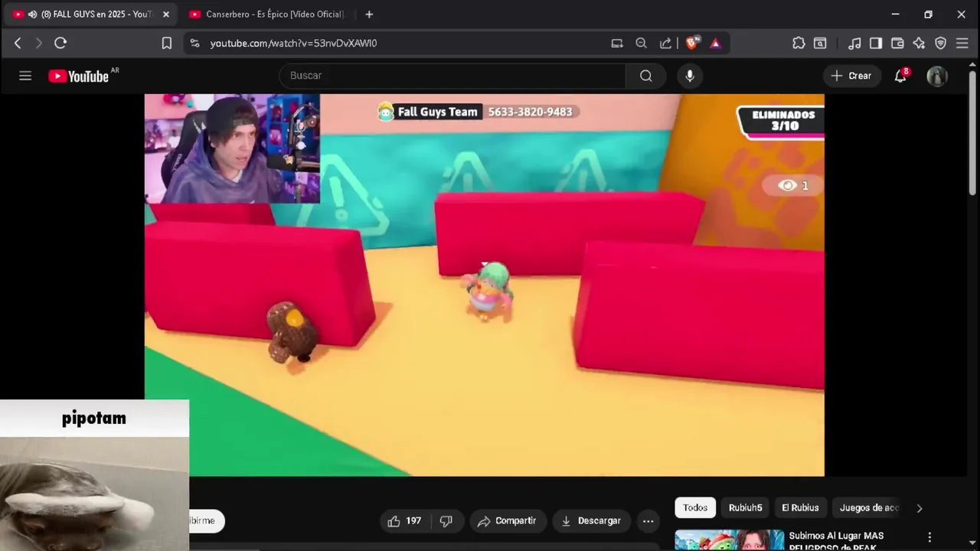Open browser extensions puzzle icon

799,43
